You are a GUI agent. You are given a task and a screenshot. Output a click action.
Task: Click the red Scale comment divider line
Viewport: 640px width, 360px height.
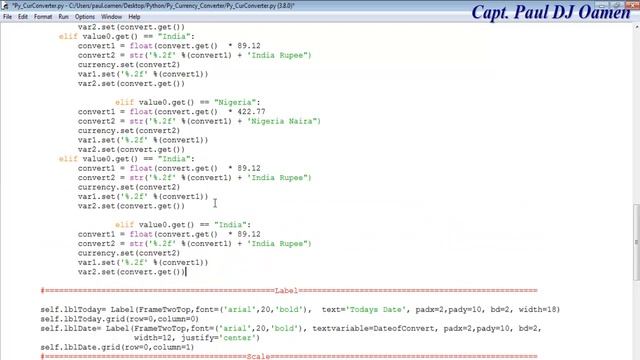(x=289, y=356)
